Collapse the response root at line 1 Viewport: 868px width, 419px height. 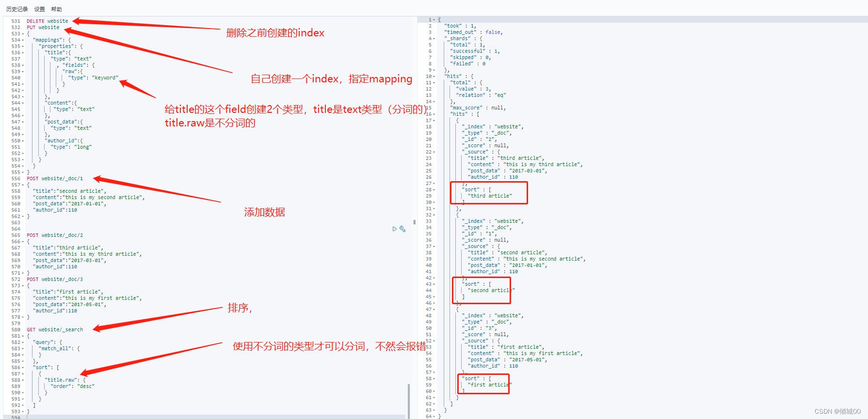[434, 20]
